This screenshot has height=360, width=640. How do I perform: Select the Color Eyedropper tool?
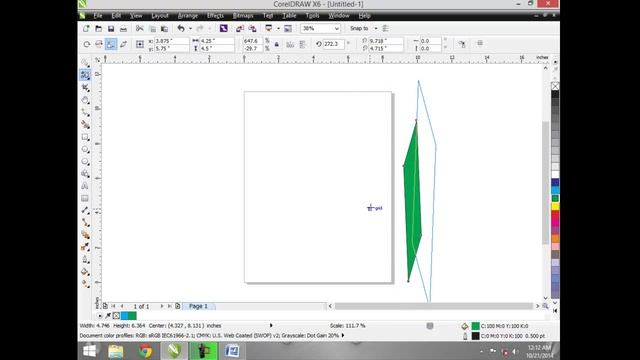point(85,247)
